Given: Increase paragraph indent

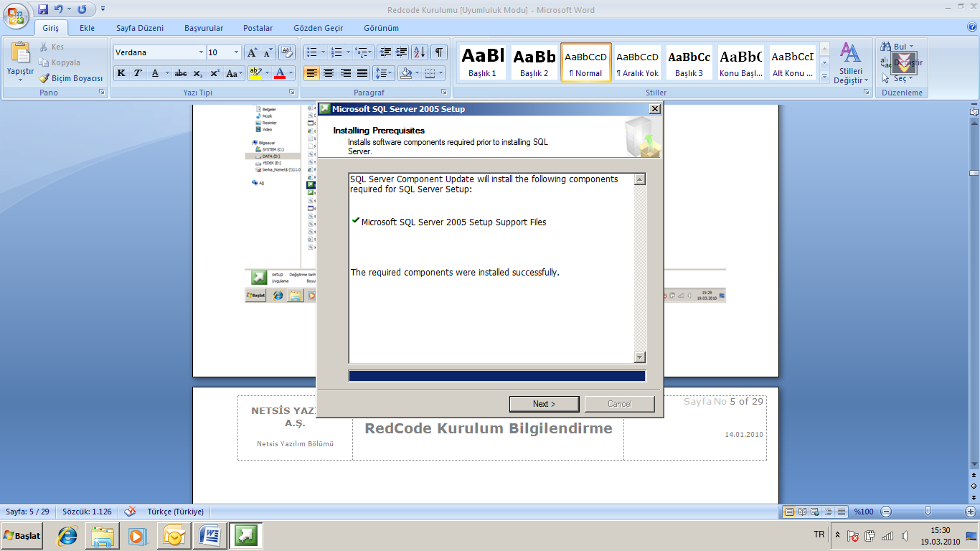Looking at the screenshot, I should click(x=402, y=52).
